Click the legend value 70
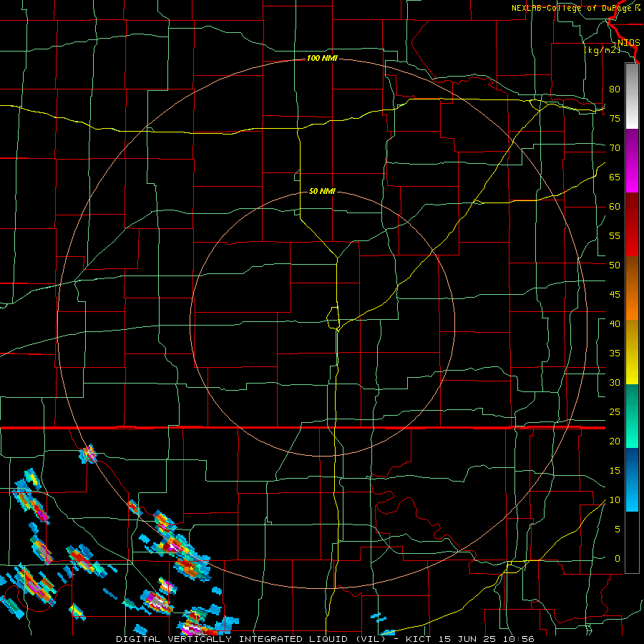 [x=615, y=148]
